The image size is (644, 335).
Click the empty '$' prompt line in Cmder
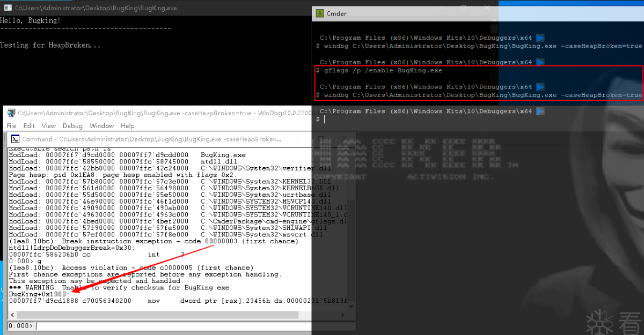[x=321, y=119]
